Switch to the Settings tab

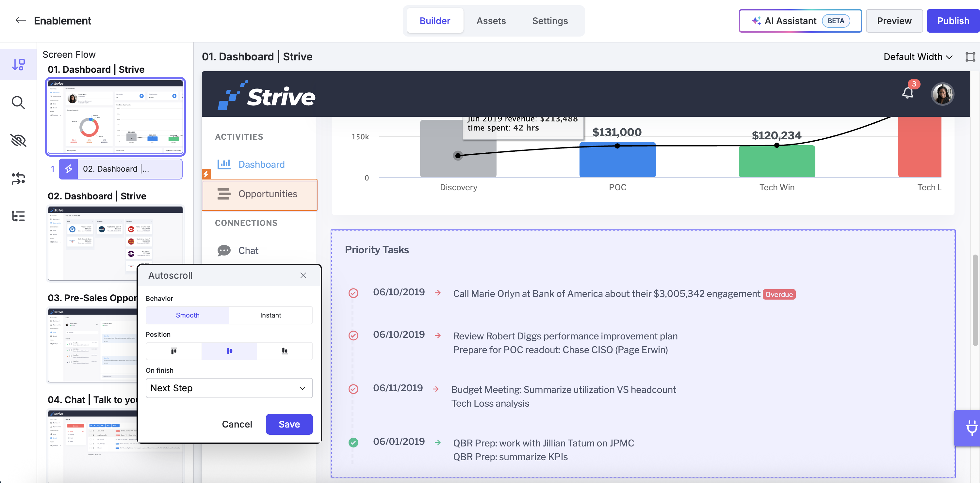point(550,21)
